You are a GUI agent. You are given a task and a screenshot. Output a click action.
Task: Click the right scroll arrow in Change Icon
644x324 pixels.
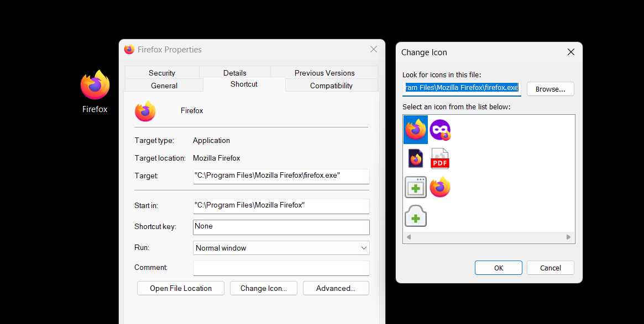click(568, 236)
